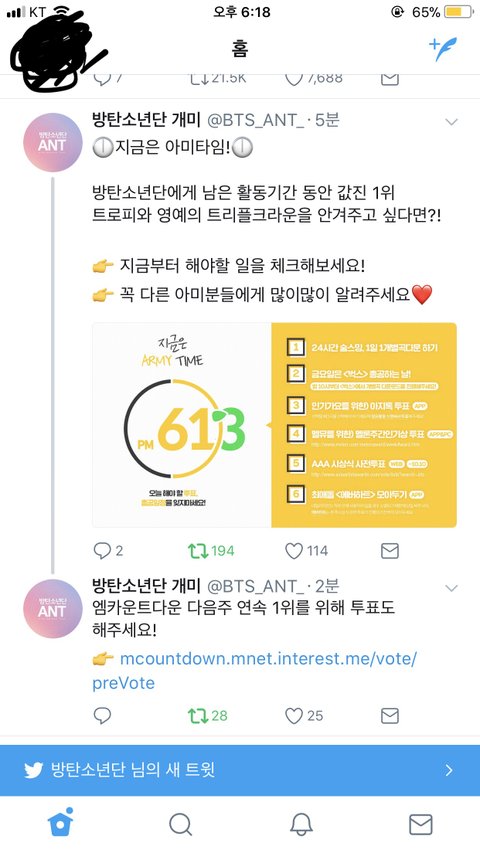Open the 방탄소년단 새 트윗 banner arrow
Image resolution: width=480 pixels, height=853 pixels.
click(x=449, y=770)
